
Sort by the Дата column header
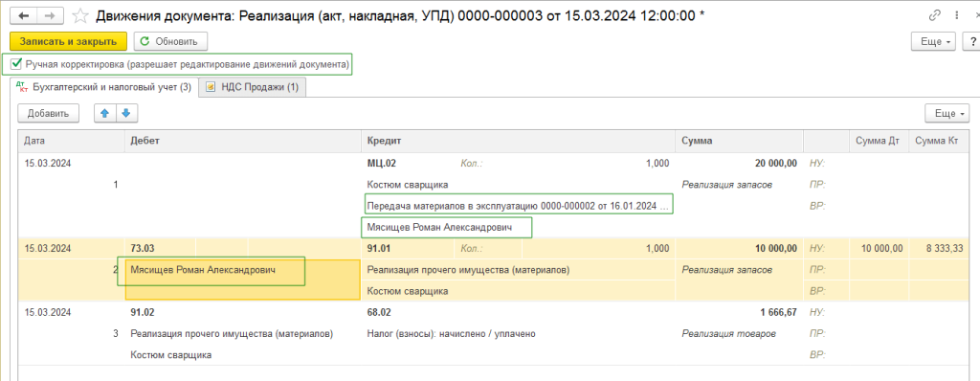71,142
